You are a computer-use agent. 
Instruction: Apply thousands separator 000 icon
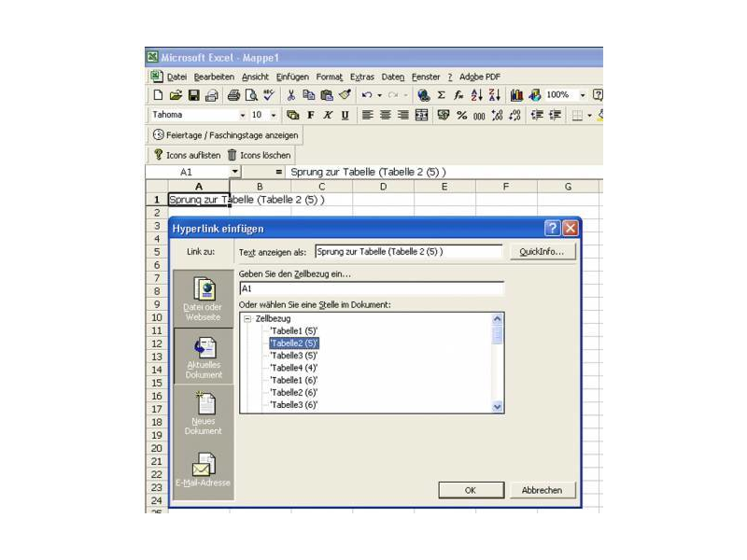(x=479, y=116)
